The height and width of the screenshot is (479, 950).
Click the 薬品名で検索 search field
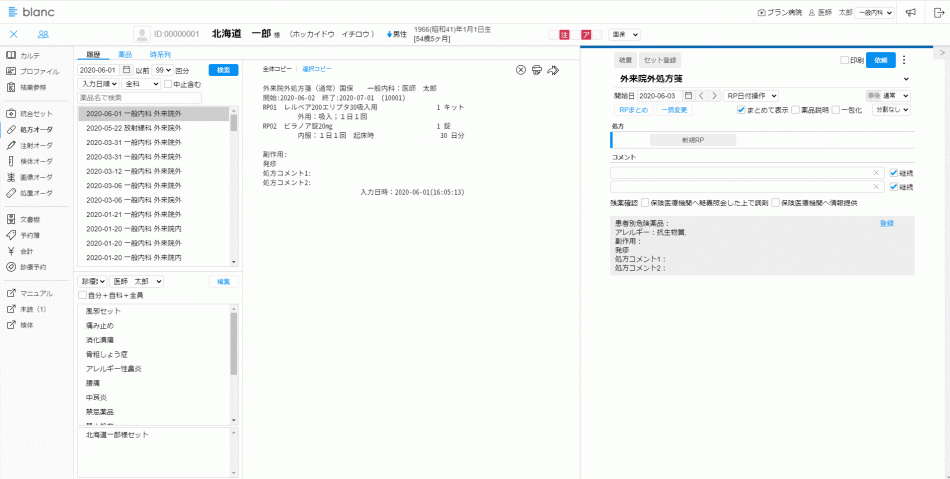(140, 98)
